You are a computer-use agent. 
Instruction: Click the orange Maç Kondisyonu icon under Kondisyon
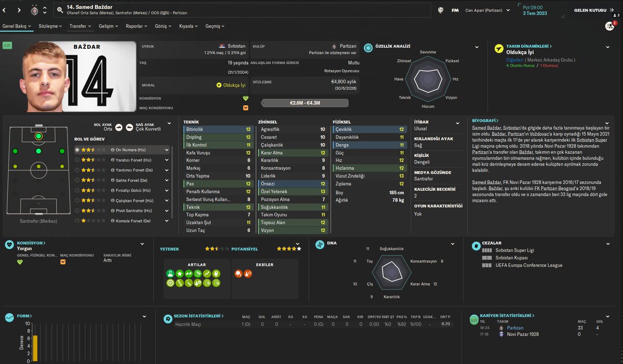pyautogui.click(x=63, y=262)
